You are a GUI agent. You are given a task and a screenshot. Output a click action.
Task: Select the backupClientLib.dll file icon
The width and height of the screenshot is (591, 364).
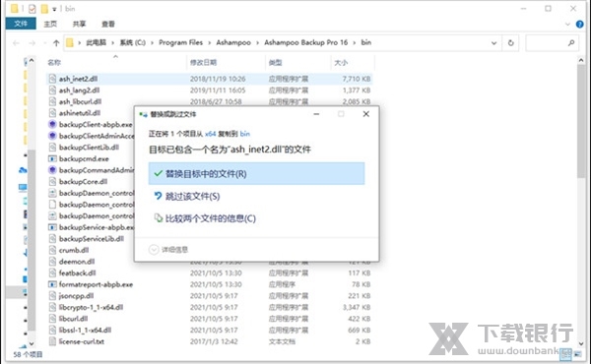click(x=53, y=148)
